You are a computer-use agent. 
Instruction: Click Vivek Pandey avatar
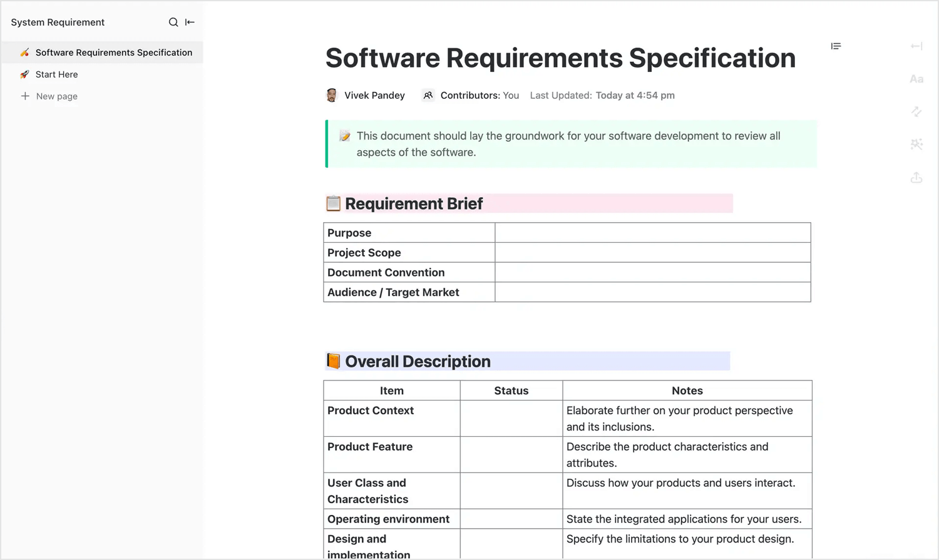pyautogui.click(x=332, y=95)
